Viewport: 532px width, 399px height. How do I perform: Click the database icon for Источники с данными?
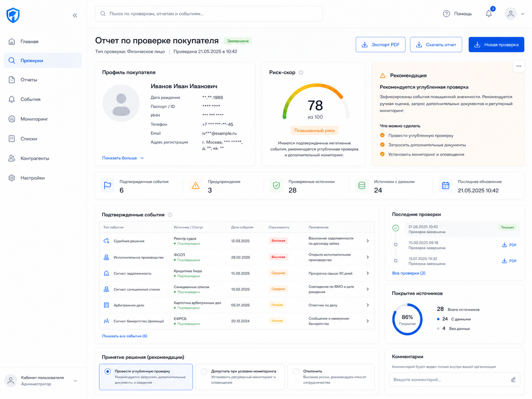[362, 186]
